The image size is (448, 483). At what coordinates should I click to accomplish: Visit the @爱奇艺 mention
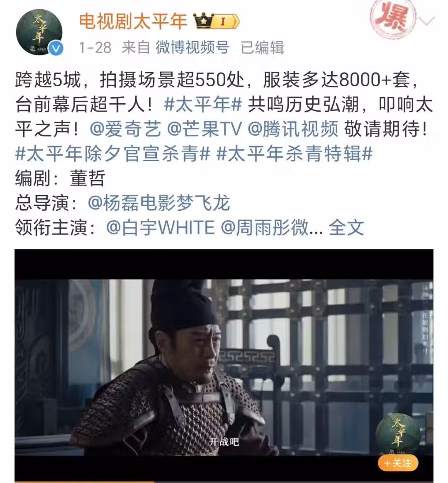point(126,129)
